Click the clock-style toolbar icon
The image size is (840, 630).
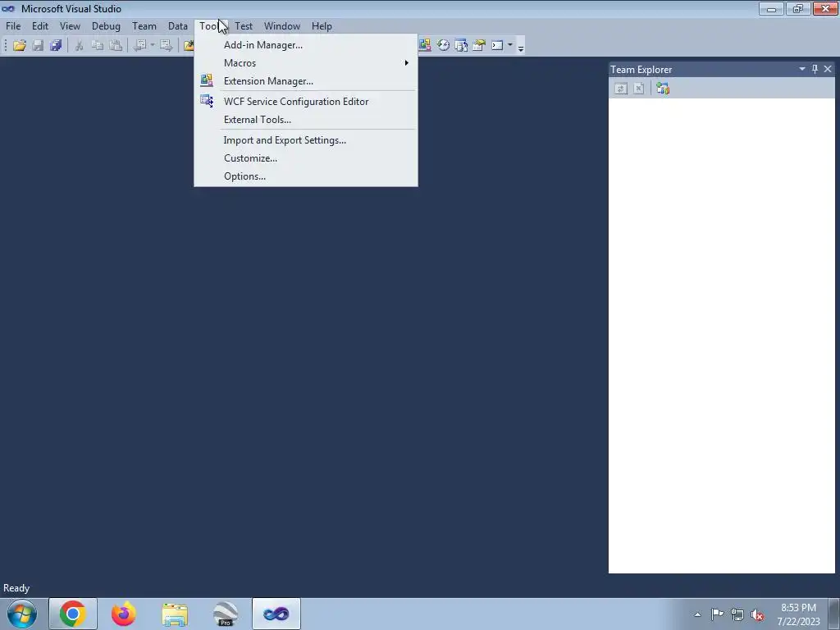(x=443, y=45)
